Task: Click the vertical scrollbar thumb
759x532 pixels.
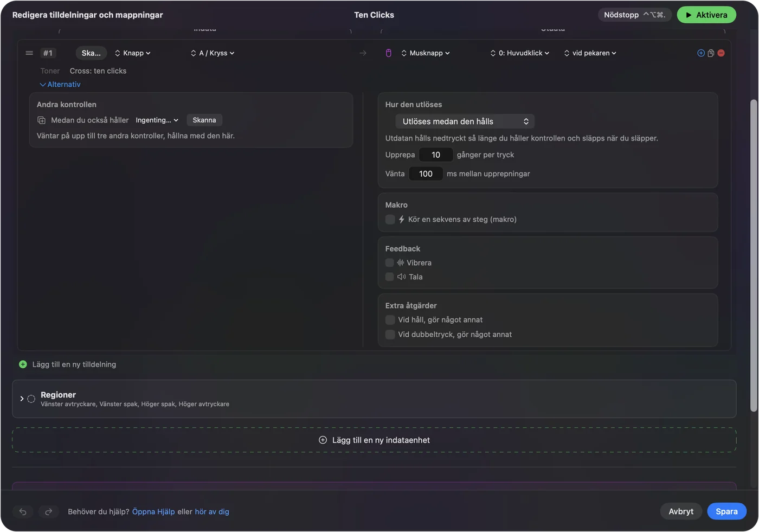Action: pyautogui.click(x=754, y=255)
